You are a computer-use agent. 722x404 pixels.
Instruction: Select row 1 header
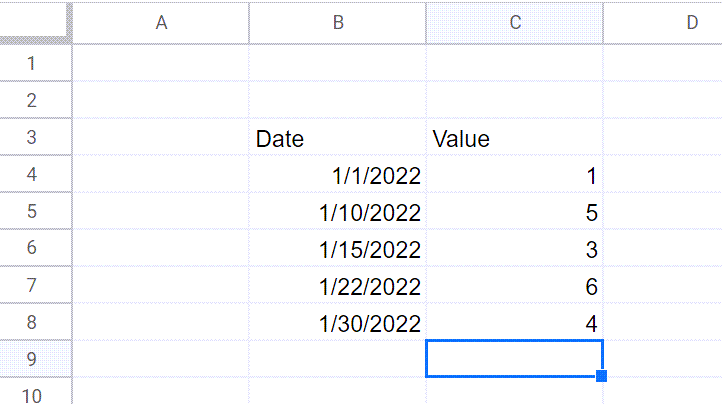31,64
